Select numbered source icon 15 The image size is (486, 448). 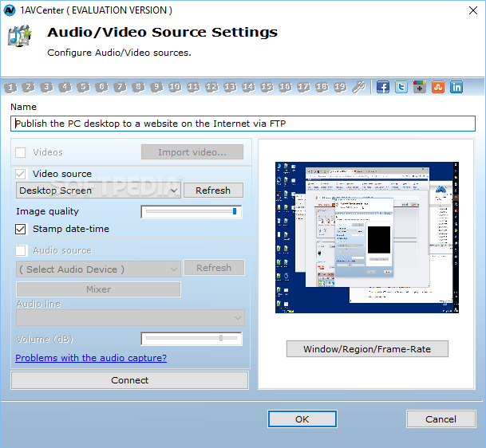coord(267,88)
